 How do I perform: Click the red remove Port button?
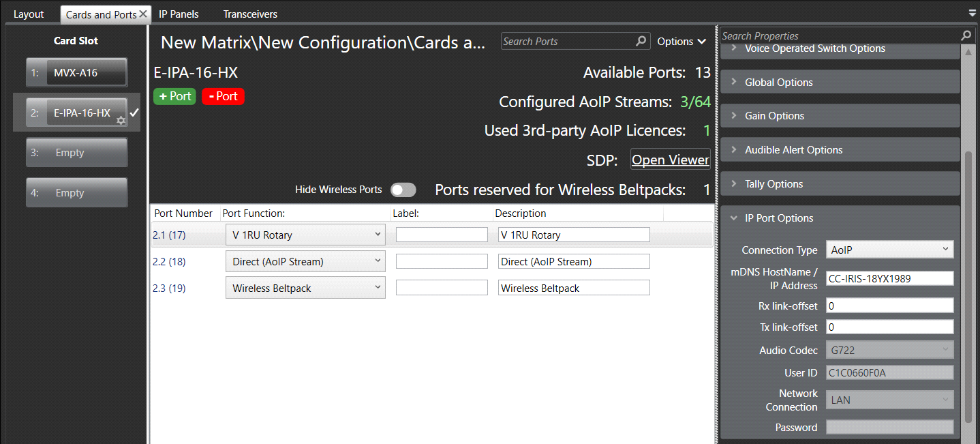pos(223,96)
